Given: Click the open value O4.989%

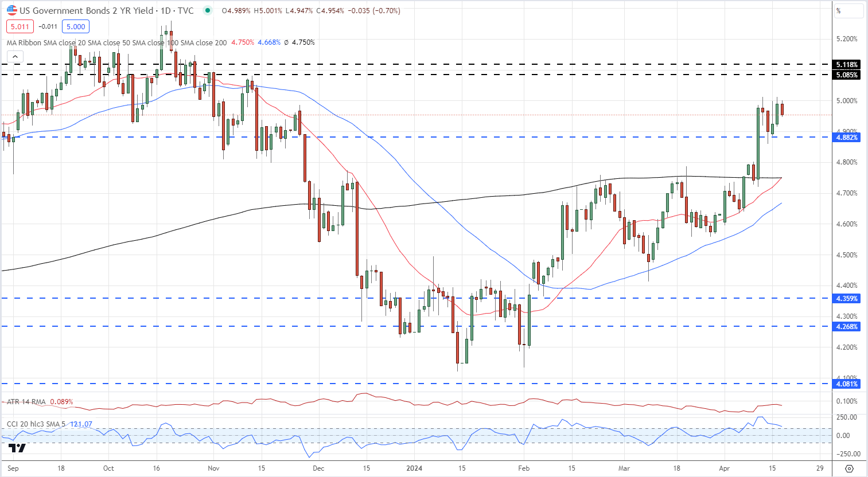Looking at the screenshot, I should (236, 10).
